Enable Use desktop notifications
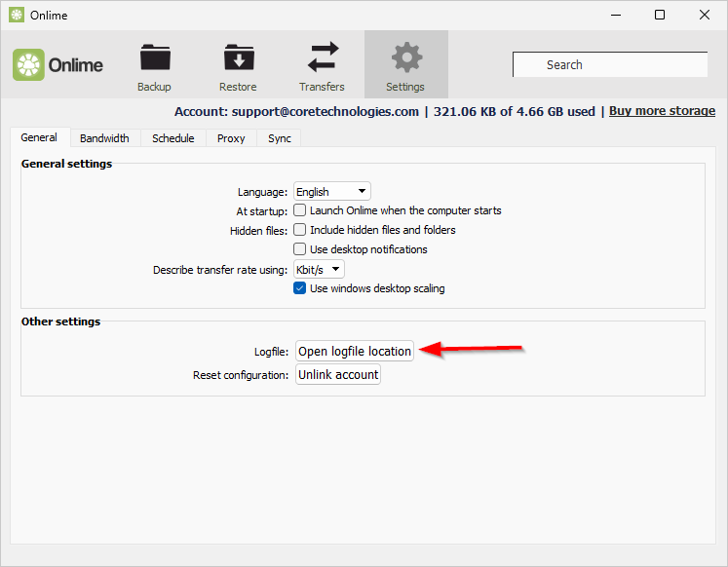The height and width of the screenshot is (567, 728). point(299,249)
